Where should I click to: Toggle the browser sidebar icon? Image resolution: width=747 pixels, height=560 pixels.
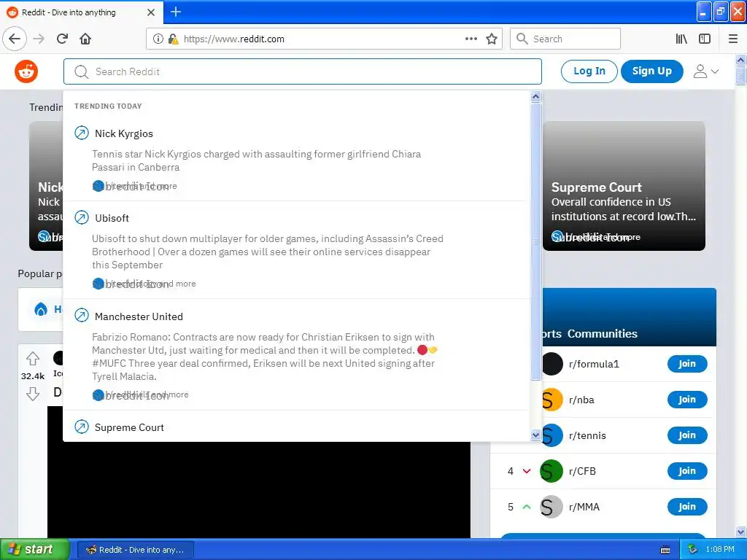pyautogui.click(x=705, y=39)
